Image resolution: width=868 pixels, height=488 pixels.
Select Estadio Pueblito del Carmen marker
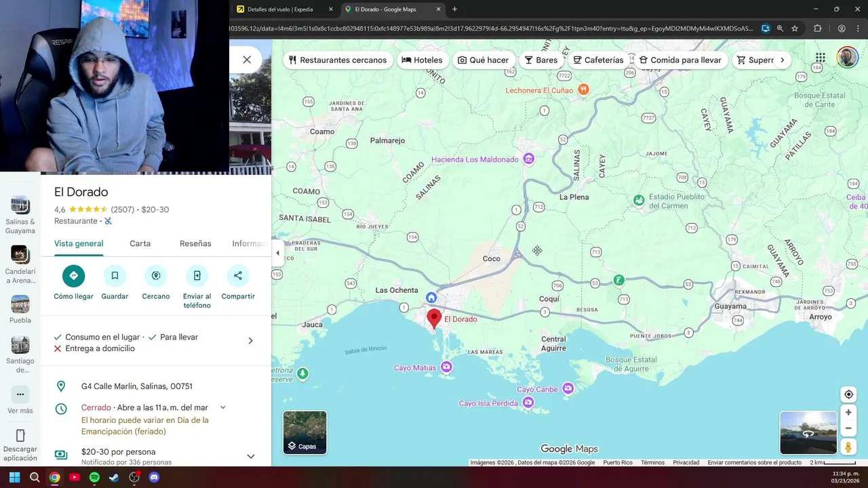[x=639, y=200]
